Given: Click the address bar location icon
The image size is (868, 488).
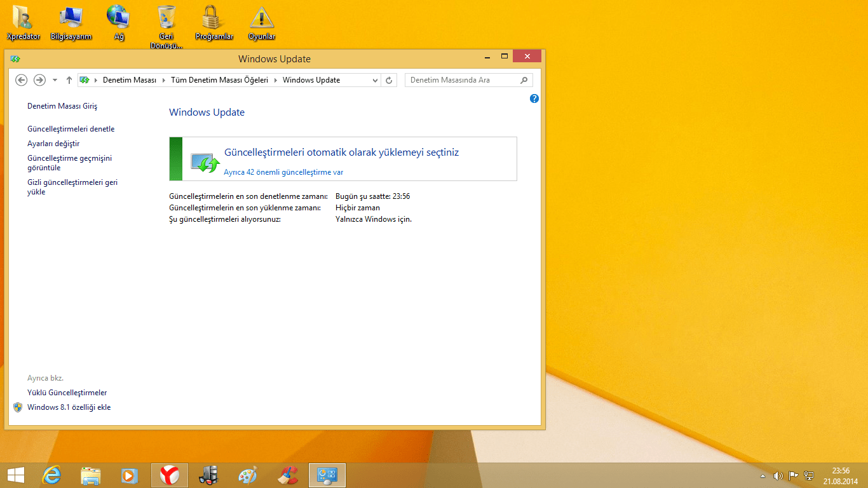Looking at the screenshot, I should [84, 80].
